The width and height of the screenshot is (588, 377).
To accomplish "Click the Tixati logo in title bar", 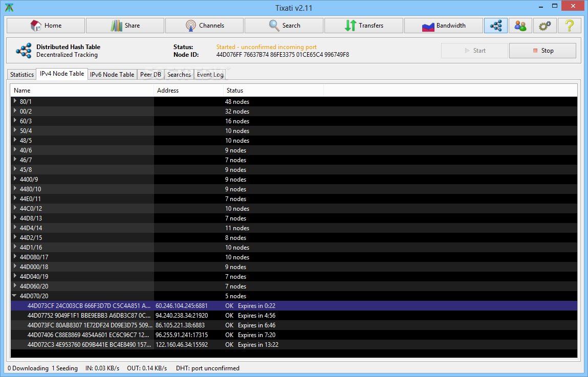I will pyautogui.click(x=9, y=8).
